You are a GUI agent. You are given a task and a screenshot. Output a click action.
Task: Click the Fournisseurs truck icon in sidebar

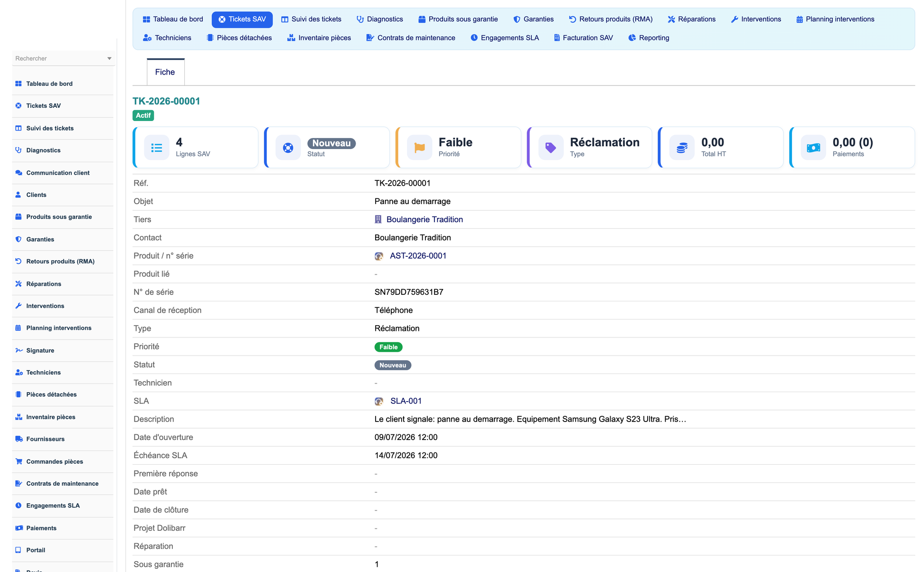click(19, 439)
